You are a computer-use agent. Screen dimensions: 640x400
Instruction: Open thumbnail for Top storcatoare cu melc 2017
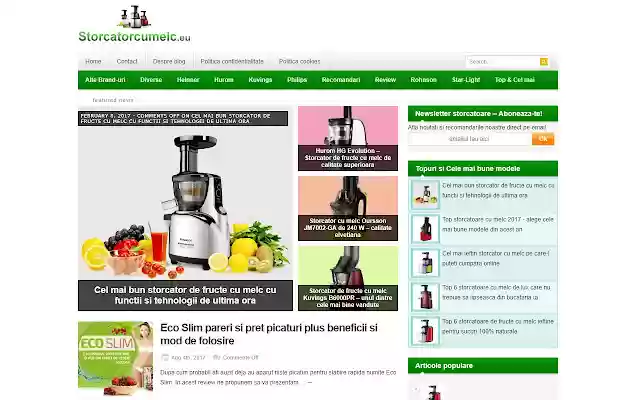[x=425, y=229]
